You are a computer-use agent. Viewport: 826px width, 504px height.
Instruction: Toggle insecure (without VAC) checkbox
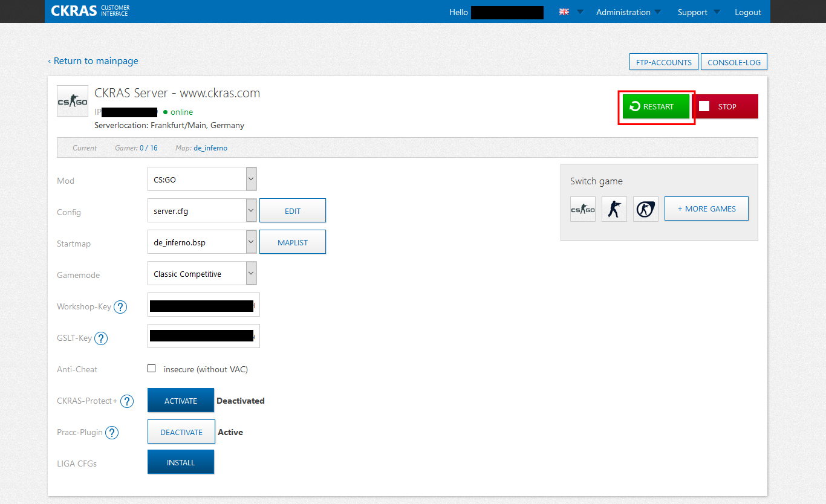tap(152, 369)
